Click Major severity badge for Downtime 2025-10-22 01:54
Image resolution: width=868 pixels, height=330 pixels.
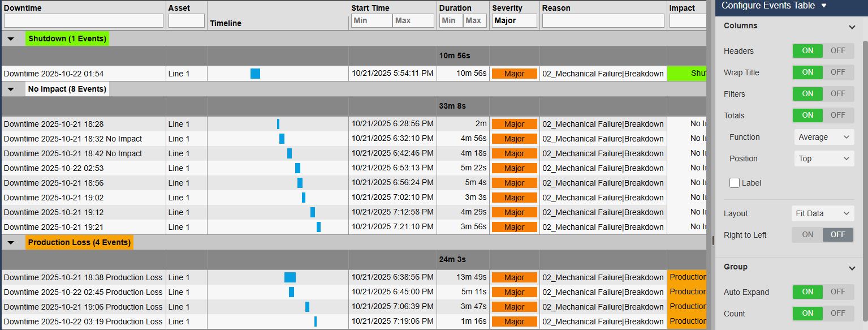coord(514,74)
